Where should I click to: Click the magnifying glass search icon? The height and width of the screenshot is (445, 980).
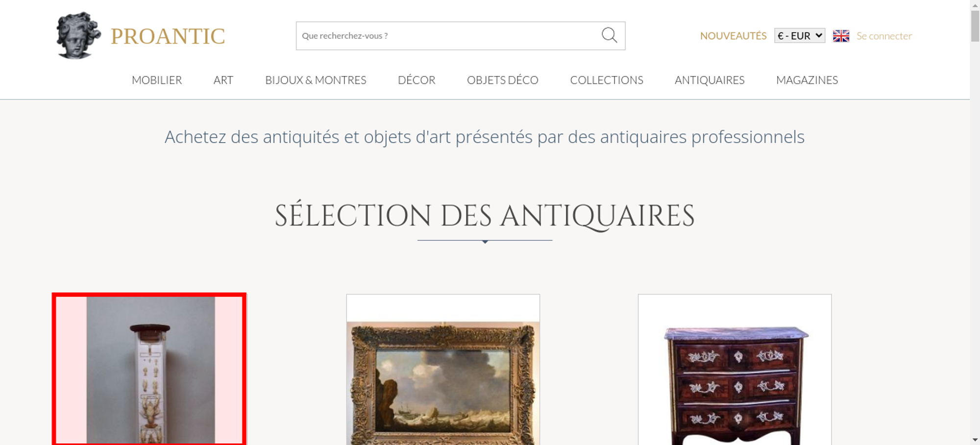(609, 35)
